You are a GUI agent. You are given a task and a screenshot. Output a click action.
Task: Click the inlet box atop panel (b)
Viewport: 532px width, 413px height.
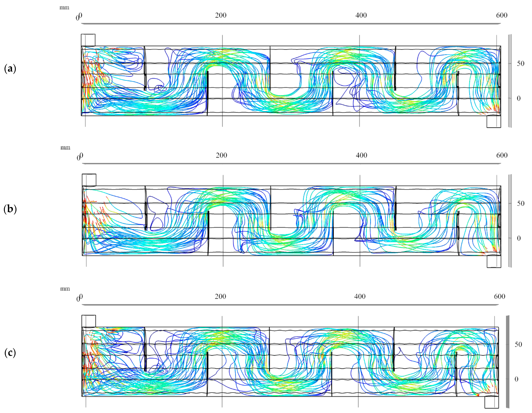click(89, 180)
